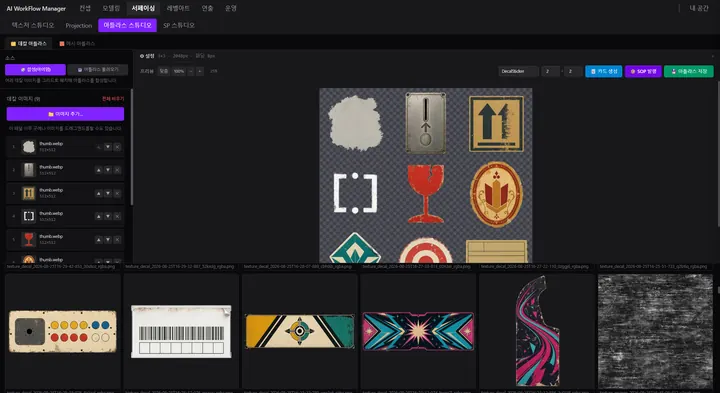Click the SOP 발행 button
Viewport: 720px width, 393px height.
[x=643, y=71]
